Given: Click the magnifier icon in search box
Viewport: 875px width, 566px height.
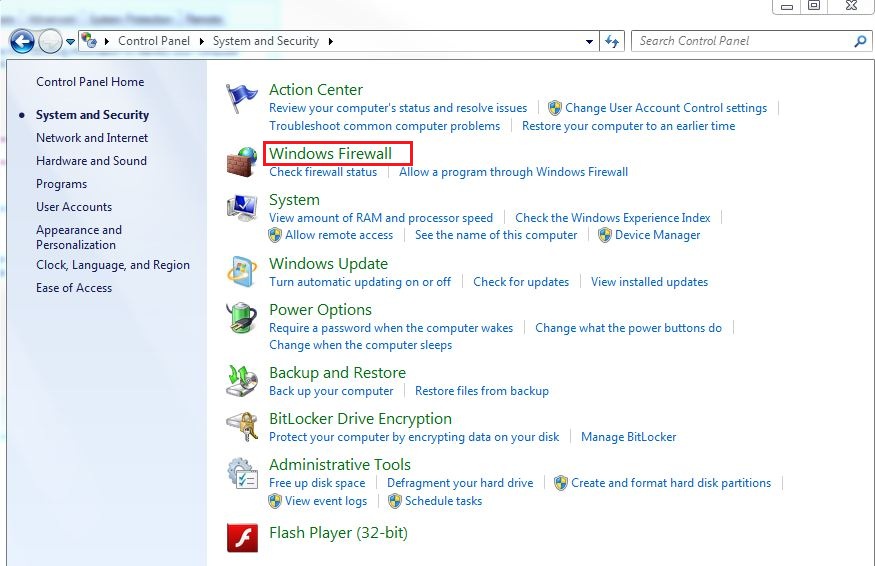Looking at the screenshot, I should 860,41.
